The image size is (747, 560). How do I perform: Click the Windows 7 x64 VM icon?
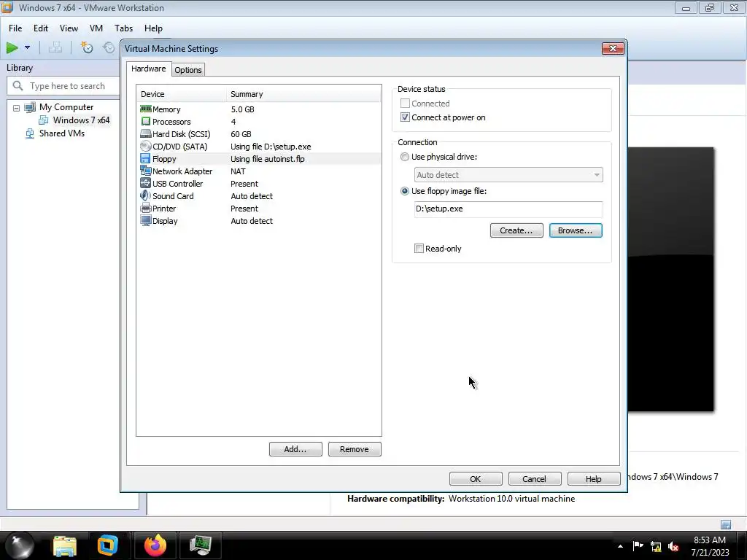[x=43, y=120]
